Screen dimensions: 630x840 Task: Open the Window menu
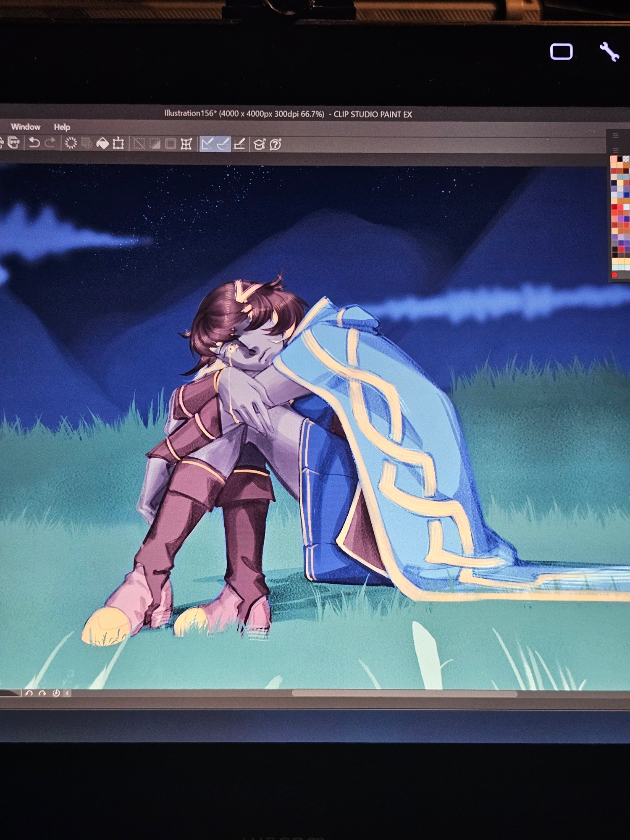coord(26,127)
